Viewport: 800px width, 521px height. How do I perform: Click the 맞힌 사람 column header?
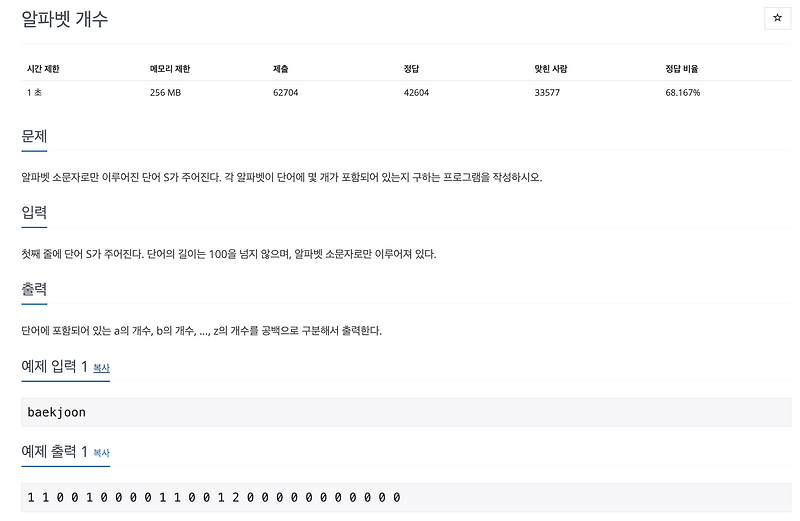click(551, 69)
